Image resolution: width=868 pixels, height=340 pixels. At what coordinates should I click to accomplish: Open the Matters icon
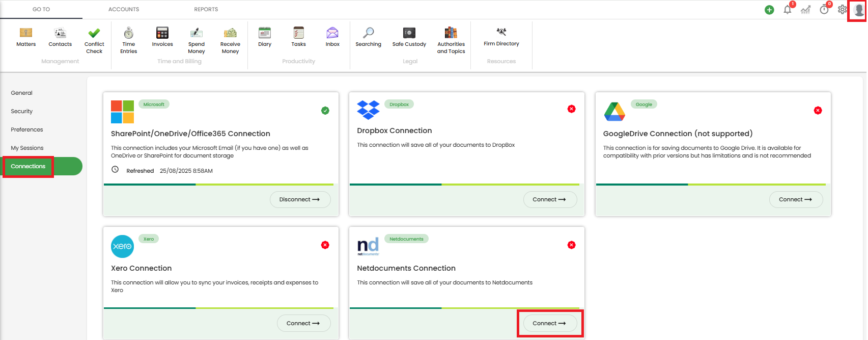point(26,33)
